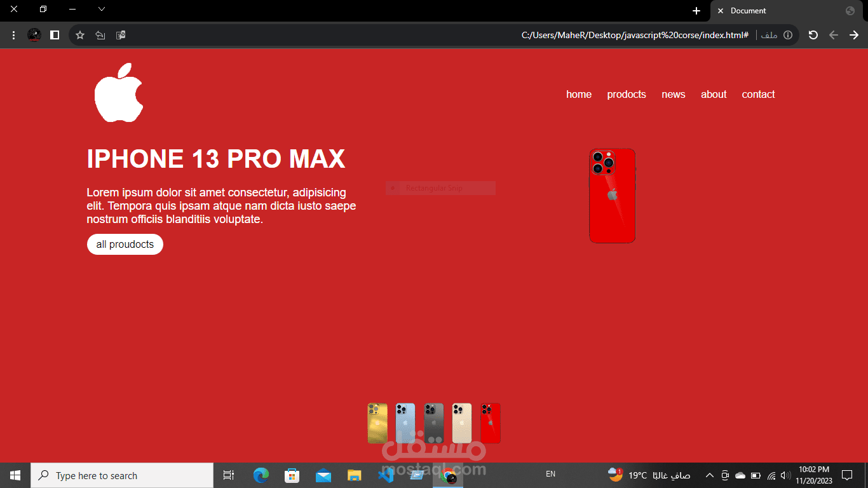
Task: View site information icon in address bar
Action: (x=788, y=35)
